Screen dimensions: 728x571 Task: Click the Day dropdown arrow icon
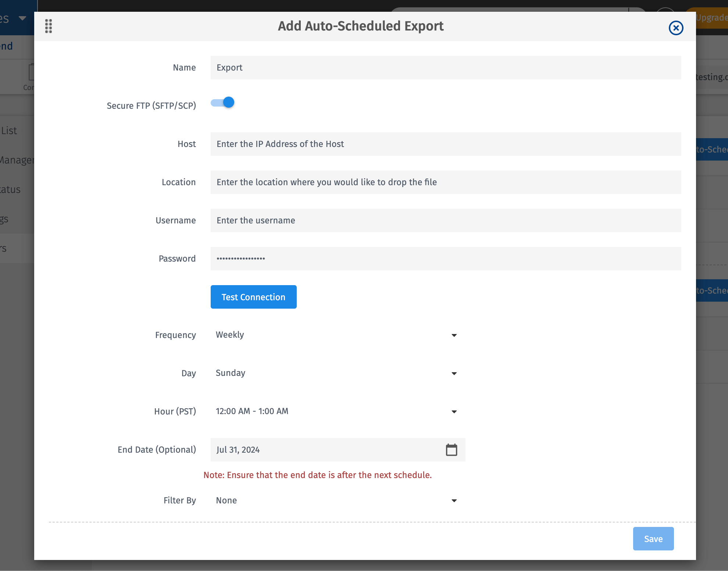point(454,373)
